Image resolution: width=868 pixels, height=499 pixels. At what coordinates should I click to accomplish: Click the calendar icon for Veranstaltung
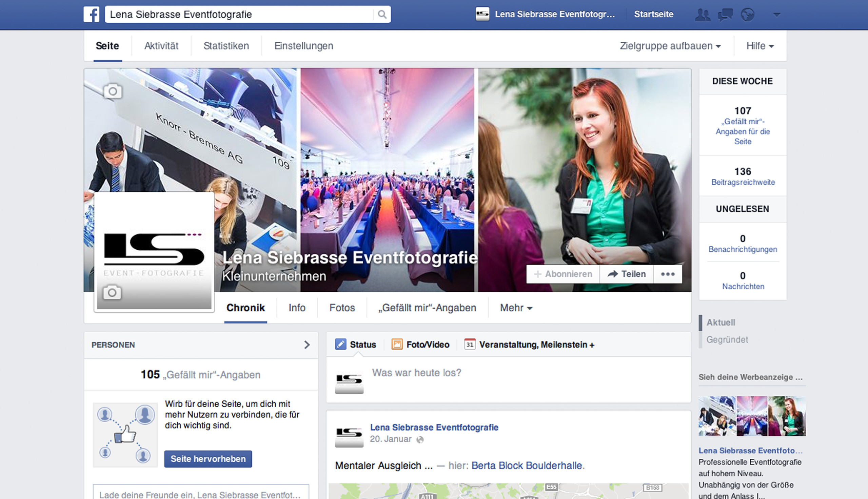click(470, 344)
